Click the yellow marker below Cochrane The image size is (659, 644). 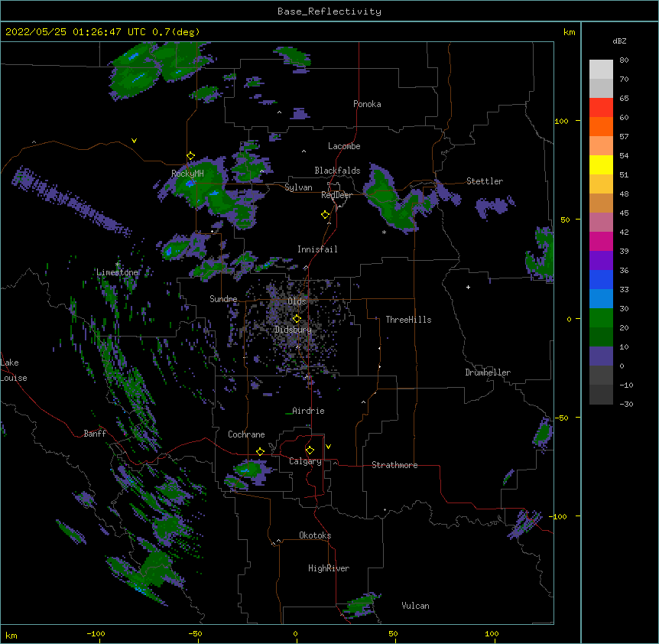[x=260, y=451]
